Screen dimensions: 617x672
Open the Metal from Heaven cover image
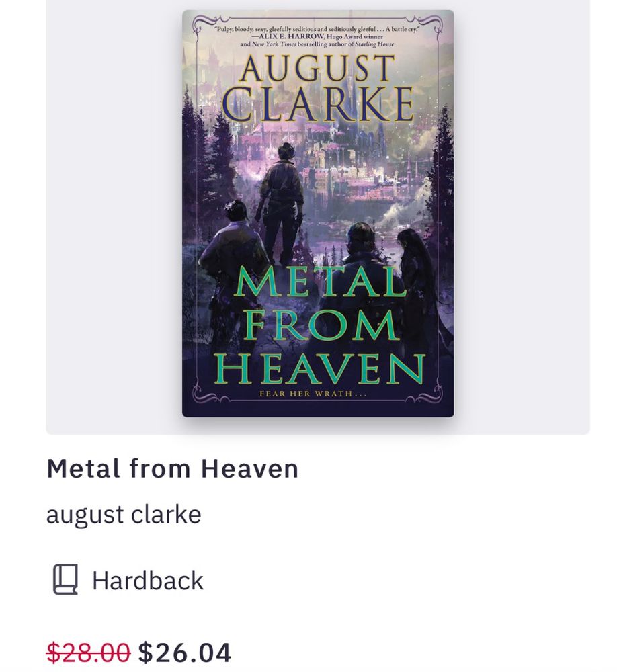point(318,214)
